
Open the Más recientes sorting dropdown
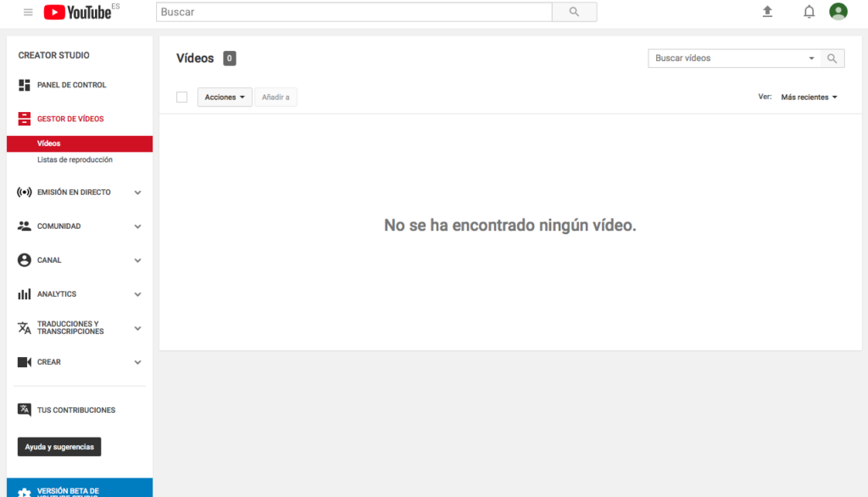808,97
